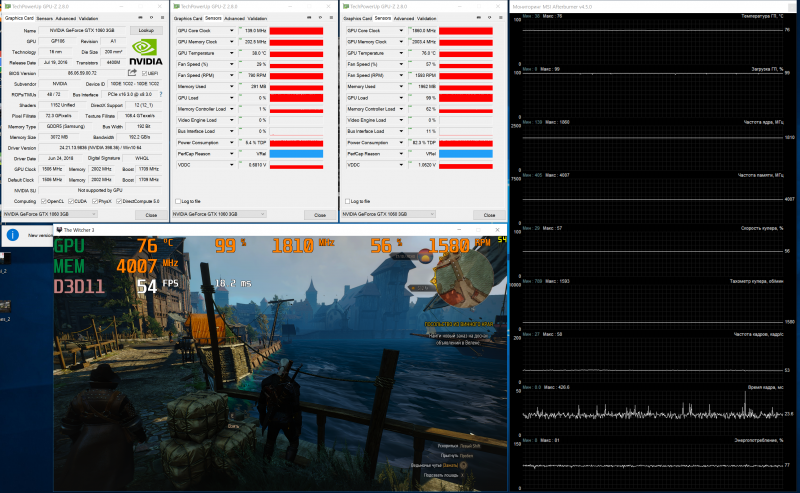Toggle the UEFI checkbox
Screen dimensions: 800x493
tap(144, 73)
